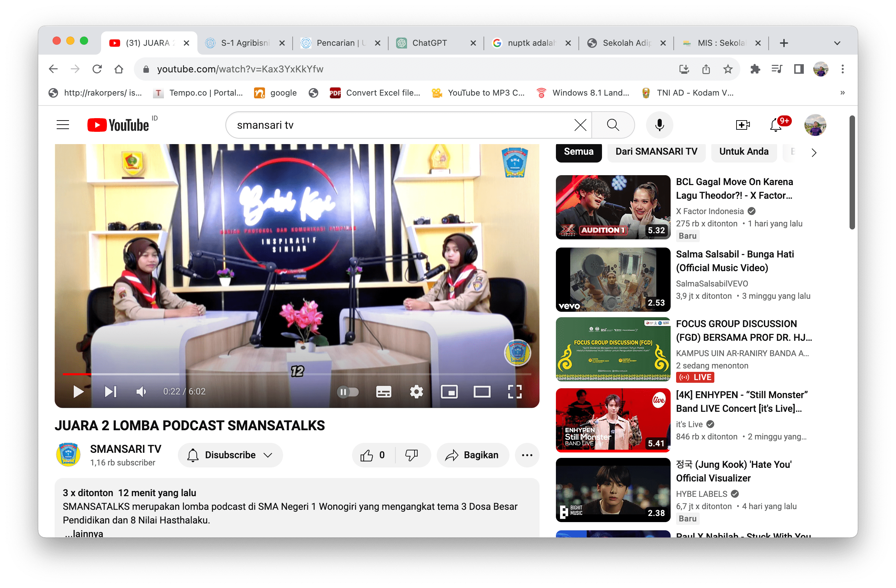The image size is (896, 588).
Task: Toggle the autoplay switch
Action: [x=348, y=392]
